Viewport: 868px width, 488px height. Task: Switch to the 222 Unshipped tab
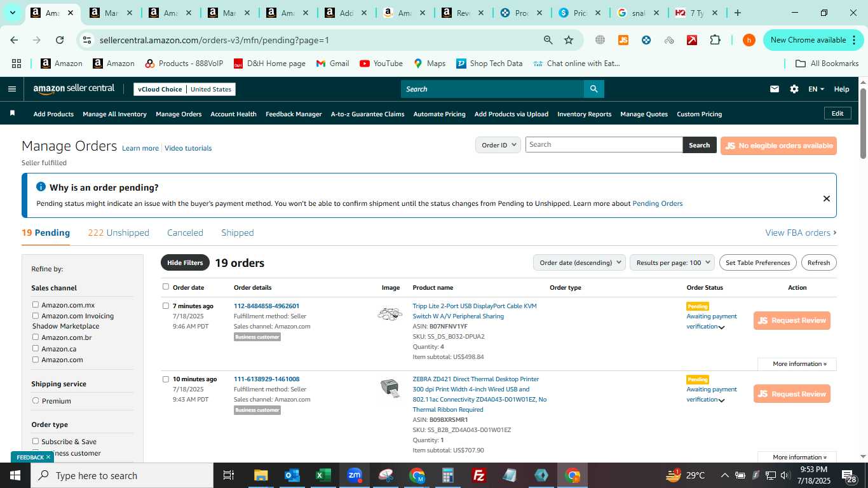[x=118, y=233]
